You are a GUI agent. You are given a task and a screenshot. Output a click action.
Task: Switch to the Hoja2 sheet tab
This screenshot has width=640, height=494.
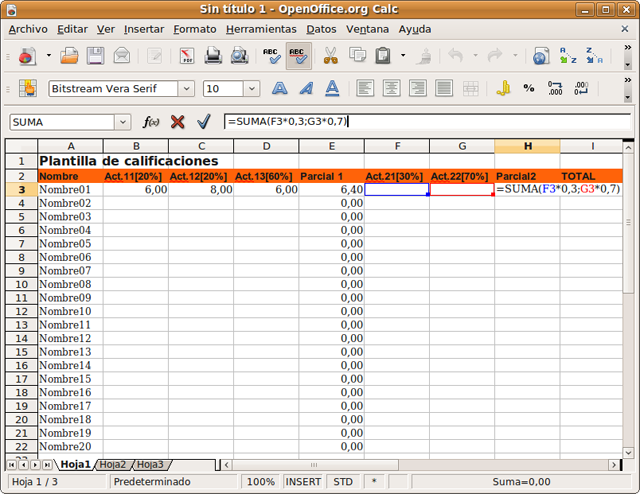113,464
